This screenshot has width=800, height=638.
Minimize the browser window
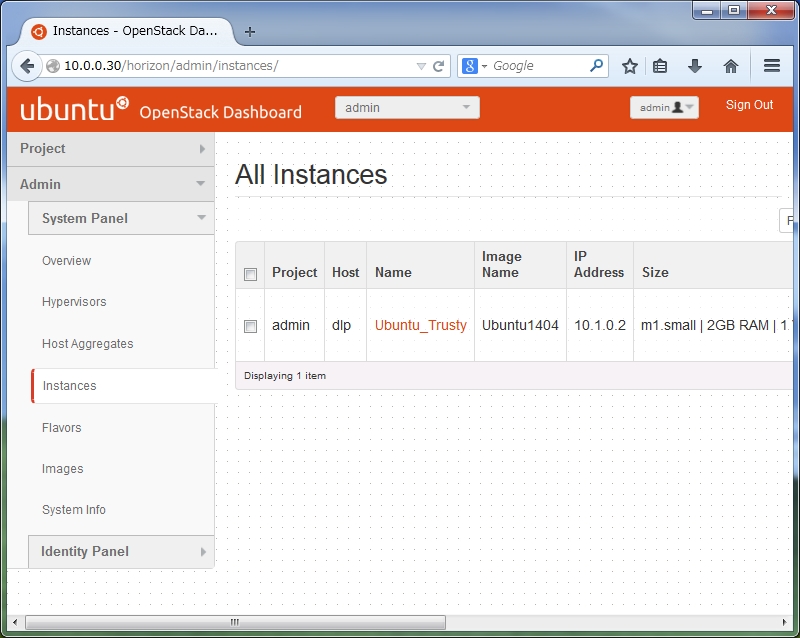(707, 10)
